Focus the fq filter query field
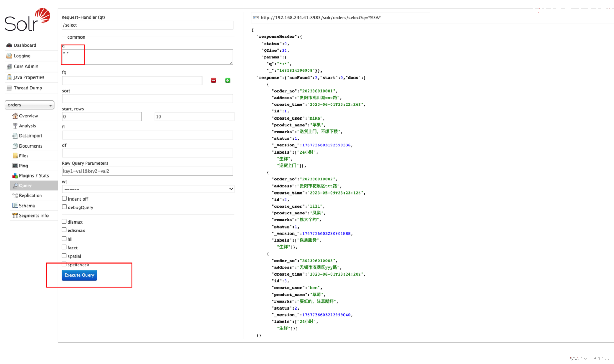 pos(132,81)
